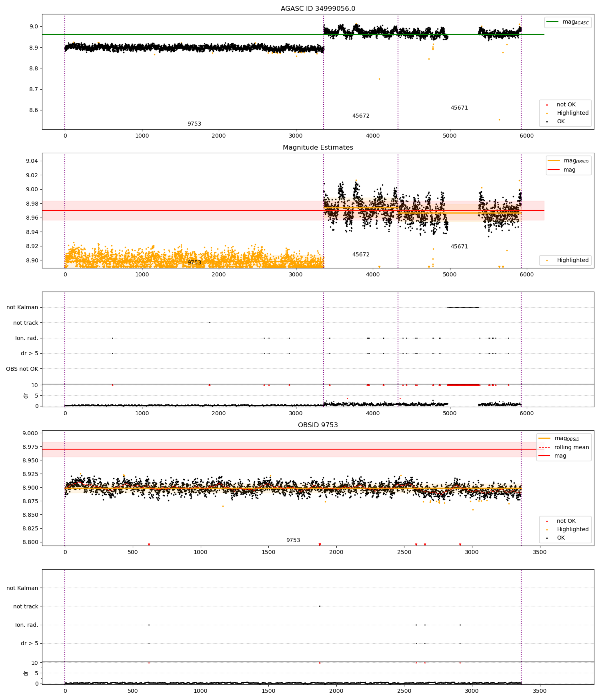
Task: Click 'dr > 5' label in the third panel
Action: (x=30, y=353)
